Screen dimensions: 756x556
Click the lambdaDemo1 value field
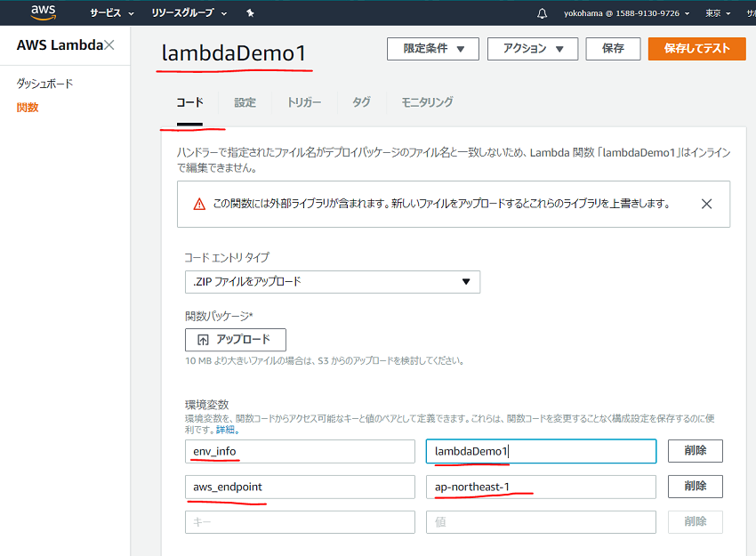tap(541, 451)
